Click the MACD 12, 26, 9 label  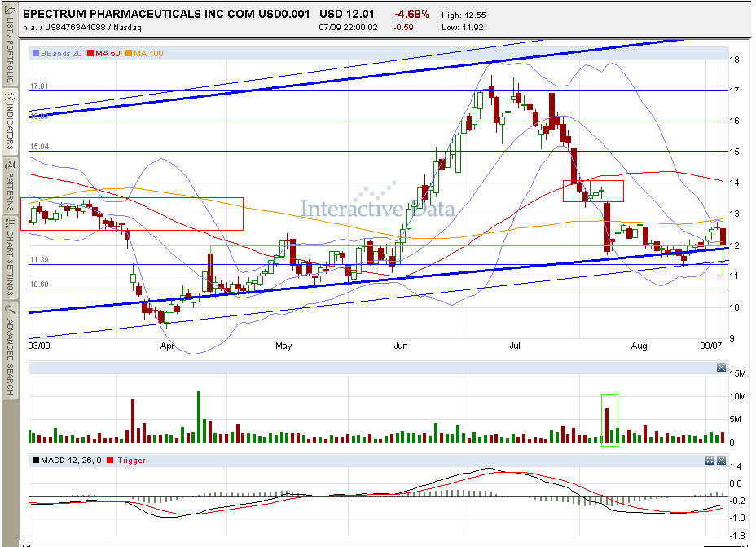(71, 460)
